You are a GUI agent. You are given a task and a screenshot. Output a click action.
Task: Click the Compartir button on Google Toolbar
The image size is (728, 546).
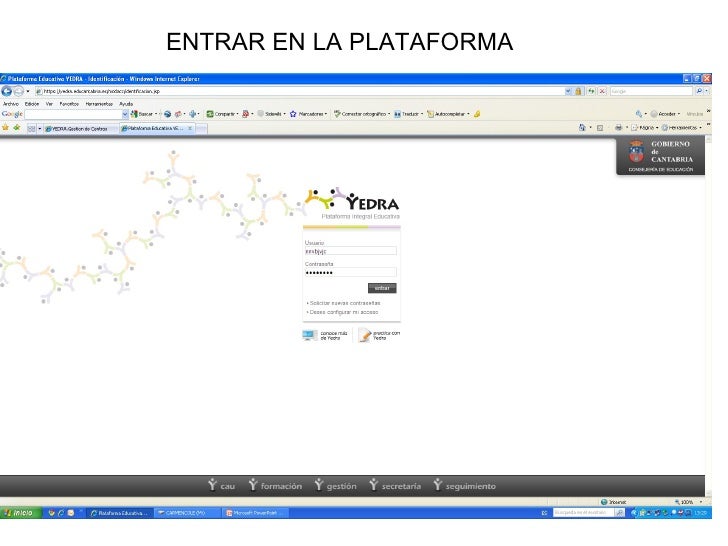222,114
